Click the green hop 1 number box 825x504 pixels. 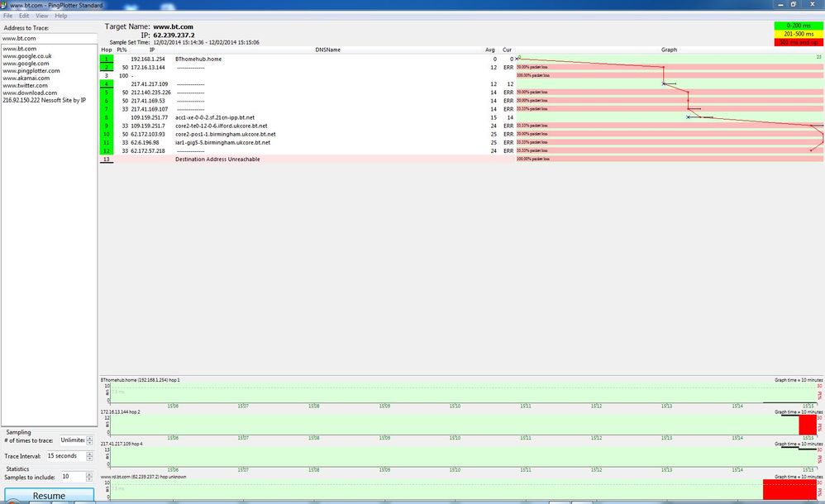[107, 59]
